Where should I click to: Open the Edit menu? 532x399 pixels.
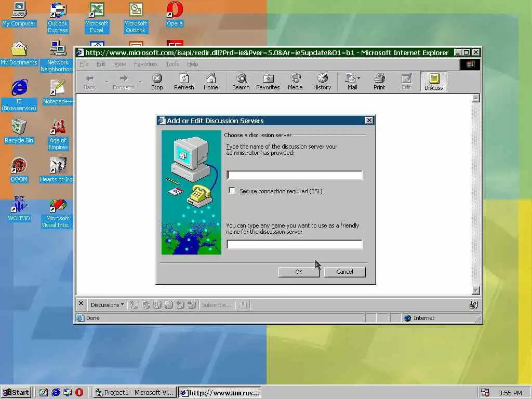click(101, 64)
